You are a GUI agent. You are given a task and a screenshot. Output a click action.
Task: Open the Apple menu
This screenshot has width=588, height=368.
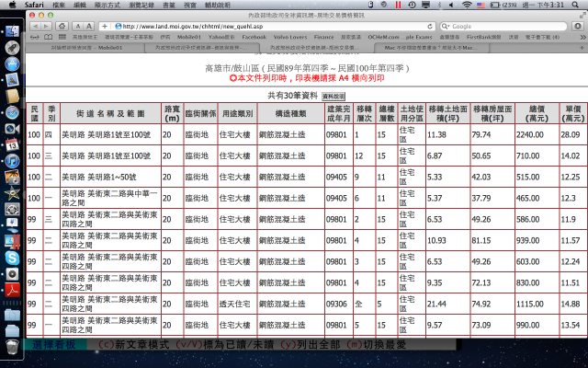[x=12, y=5]
